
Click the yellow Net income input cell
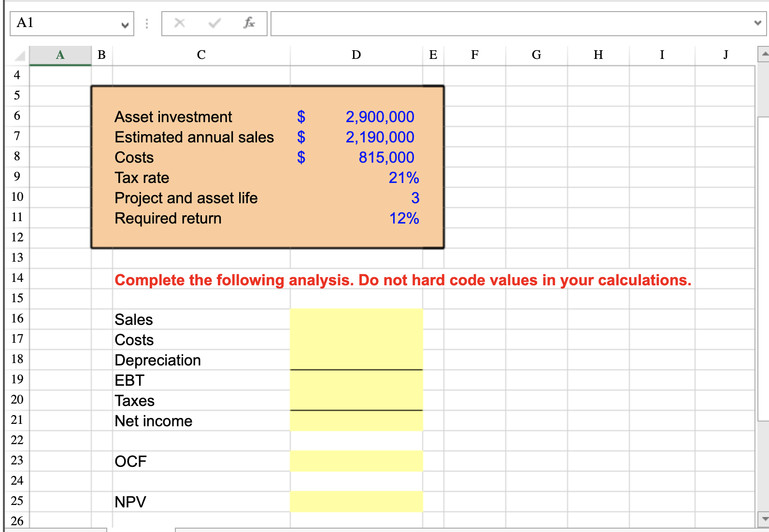[356, 420]
